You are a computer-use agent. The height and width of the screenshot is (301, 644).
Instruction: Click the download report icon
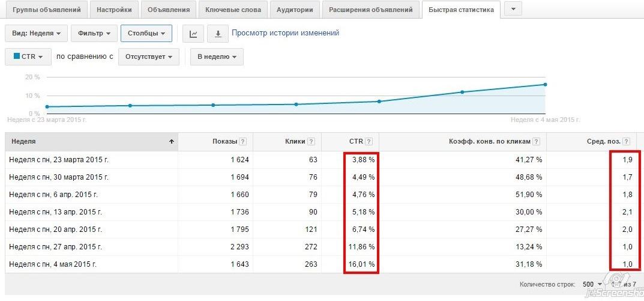point(218,34)
